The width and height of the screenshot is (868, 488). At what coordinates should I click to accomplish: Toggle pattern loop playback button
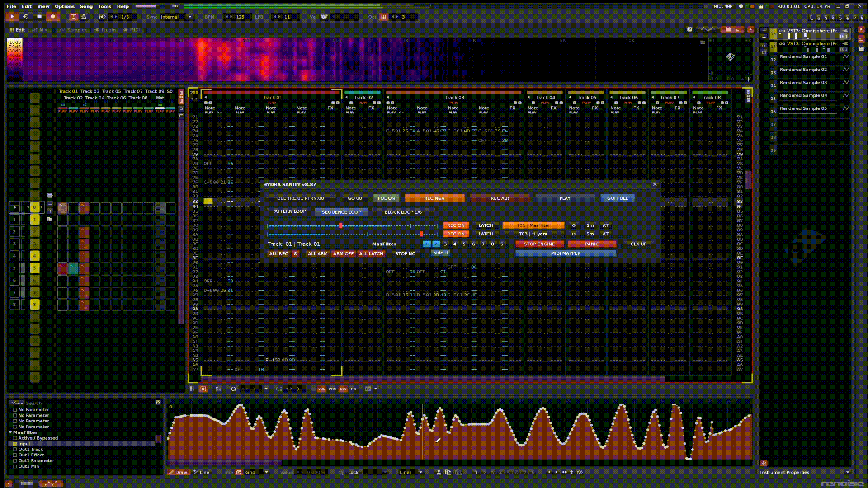(x=26, y=17)
